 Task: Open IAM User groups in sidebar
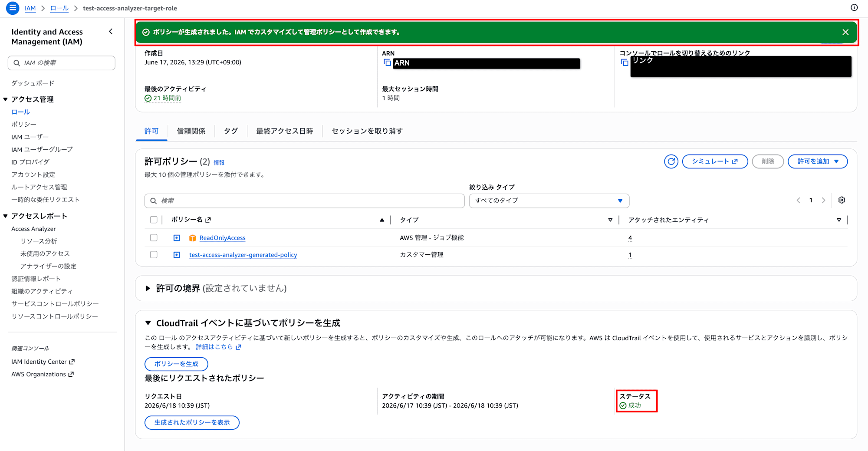tap(42, 149)
